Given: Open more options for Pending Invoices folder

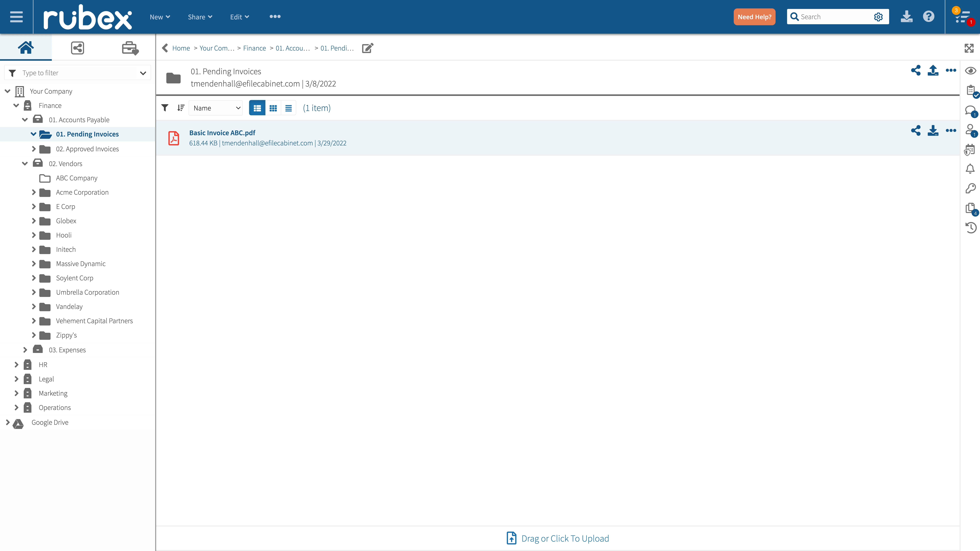Looking at the screenshot, I should [x=951, y=70].
